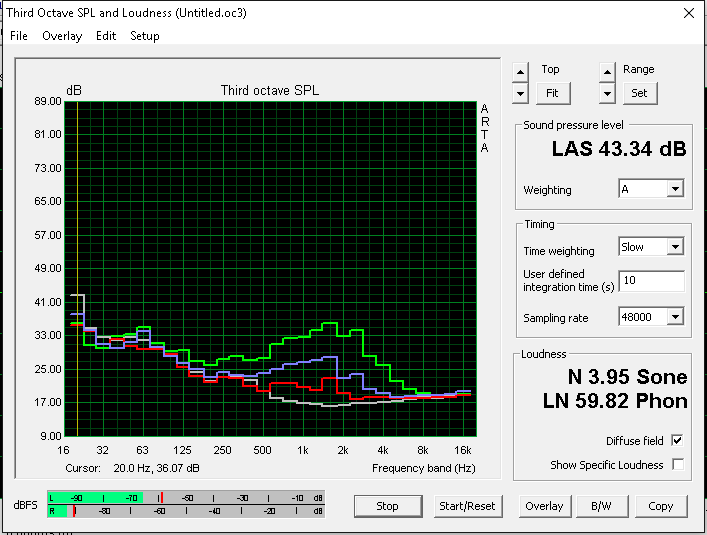Click the 9.00 dB axis label
707x535 pixels.
tap(50, 436)
